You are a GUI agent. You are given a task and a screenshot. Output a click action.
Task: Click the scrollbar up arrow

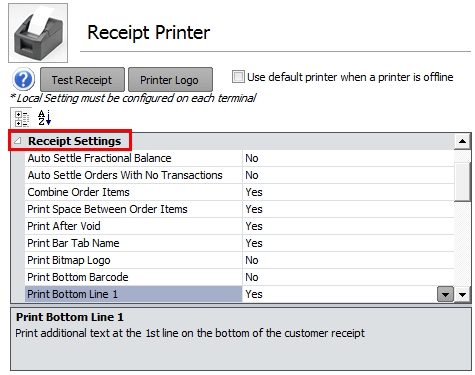coord(462,141)
